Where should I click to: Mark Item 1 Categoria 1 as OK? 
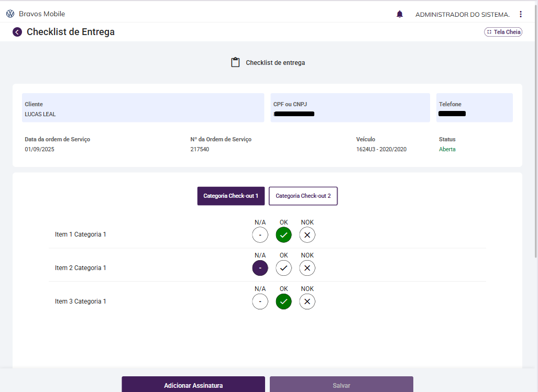pyautogui.click(x=283, y=235)
